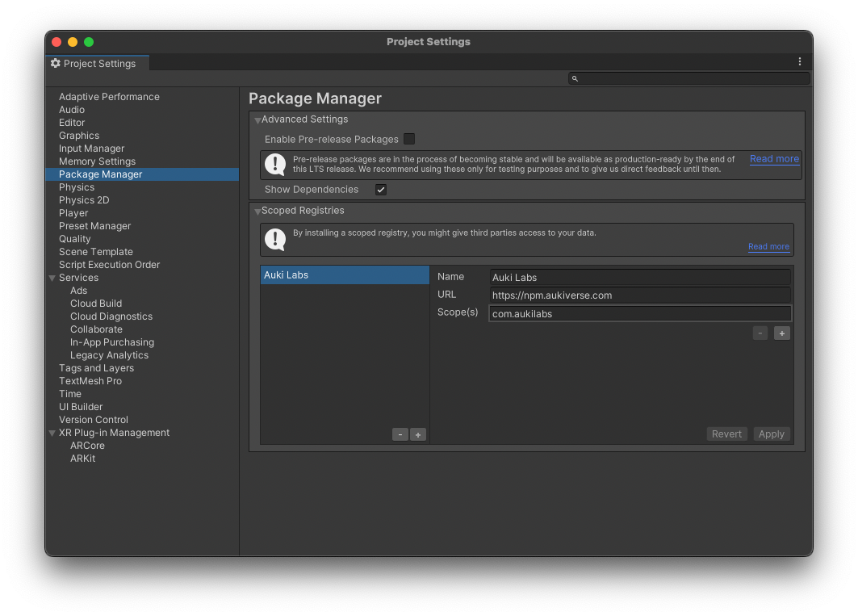Viewport: 858px width, 616px height.
Task: Open Audio settings
Action: (x=72, y=110)
